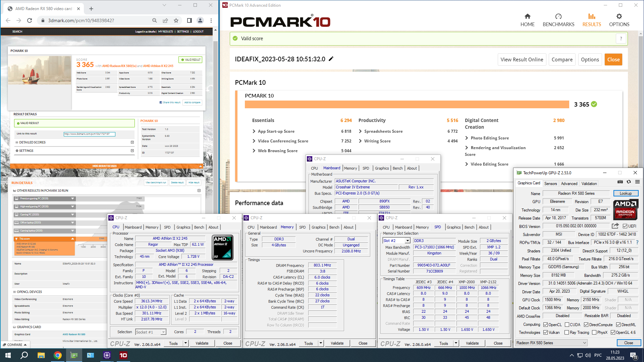Open Validation tab in GPU-Z
Screen dimensions: 644x362
[589, 184]
